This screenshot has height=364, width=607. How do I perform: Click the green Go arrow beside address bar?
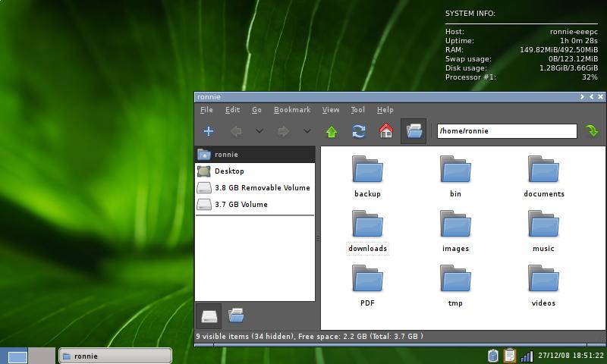[x=593, y=131]
